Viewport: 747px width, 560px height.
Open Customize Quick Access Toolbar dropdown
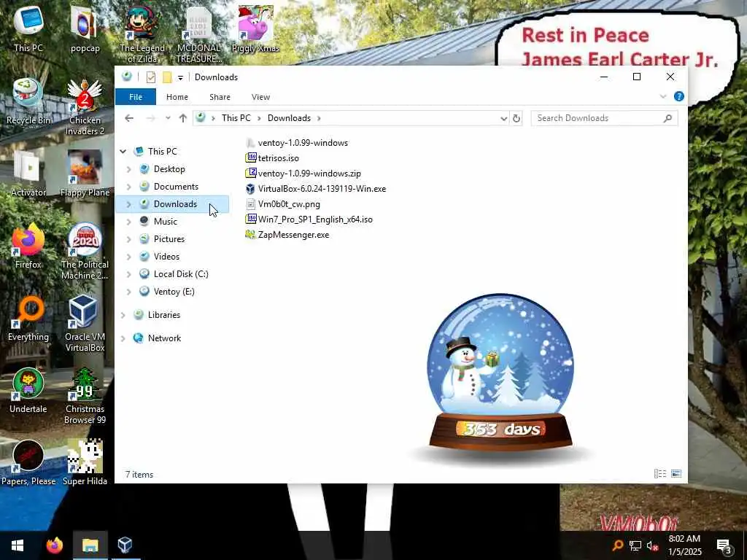click(x=180, y=77)
